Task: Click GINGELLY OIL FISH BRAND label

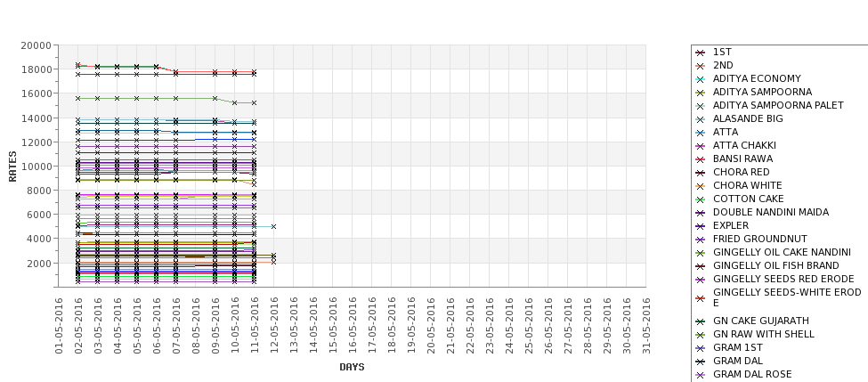Action: point(776,265)
